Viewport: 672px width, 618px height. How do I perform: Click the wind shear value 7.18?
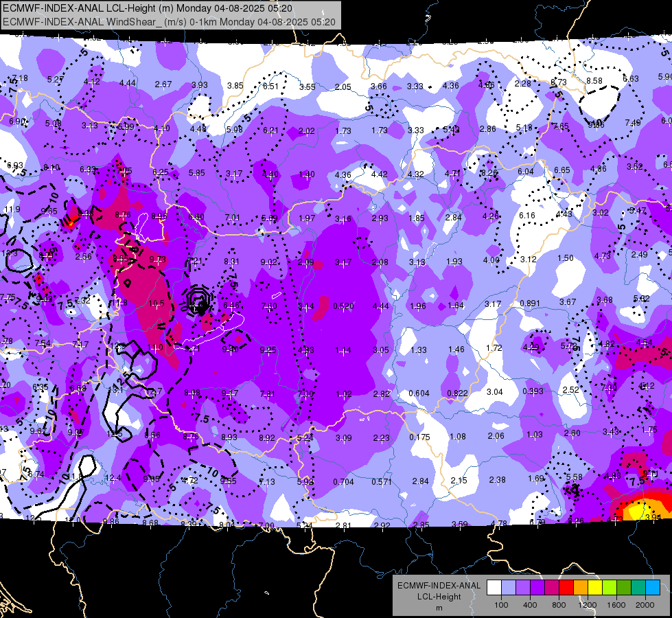point(20,78)
